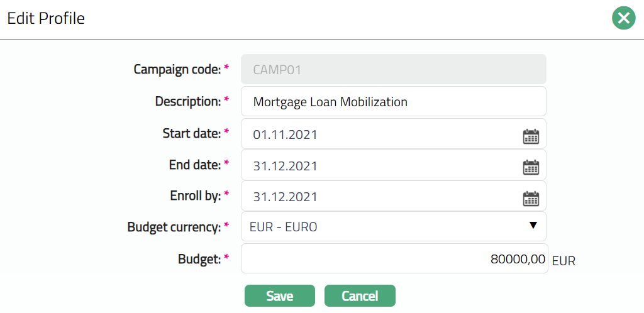Open the Enroll by calendar picker
The image size is (644, 313).
(531, 198)
